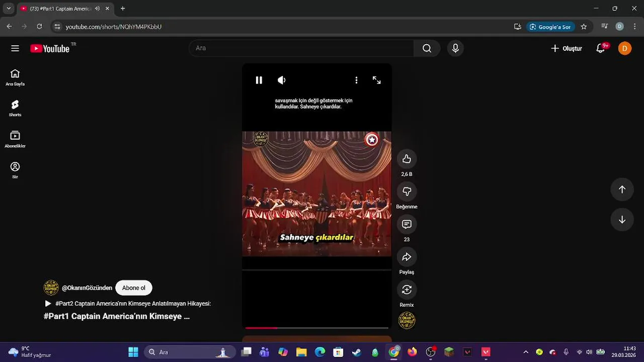Like the Captain America Short
The width and height of the screenshot is (644, 362).
407,159
